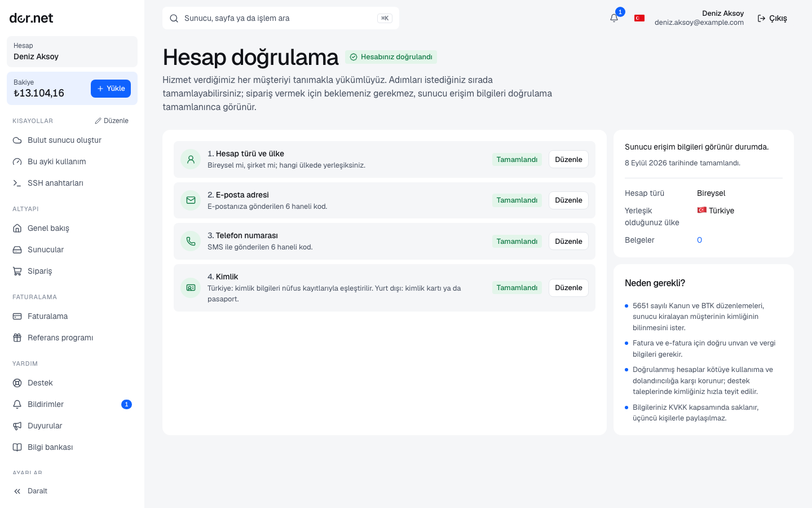Click Tamamlandı status of Kimlik step
Image resolution: width=812 pixels, height=508 pixels.
tap(517, 287)
